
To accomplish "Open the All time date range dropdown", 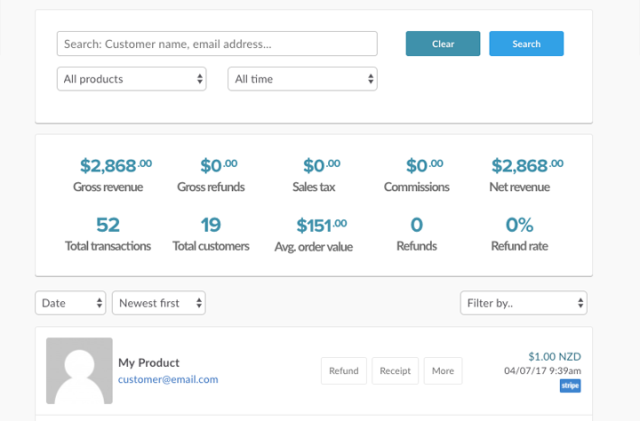I will (302, 78).
